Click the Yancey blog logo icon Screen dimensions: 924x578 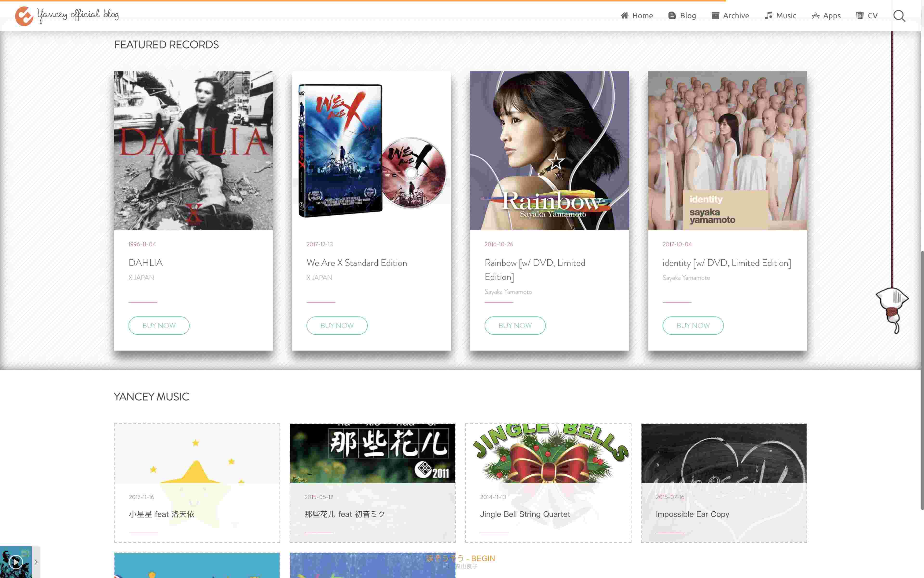coord(24,16)
